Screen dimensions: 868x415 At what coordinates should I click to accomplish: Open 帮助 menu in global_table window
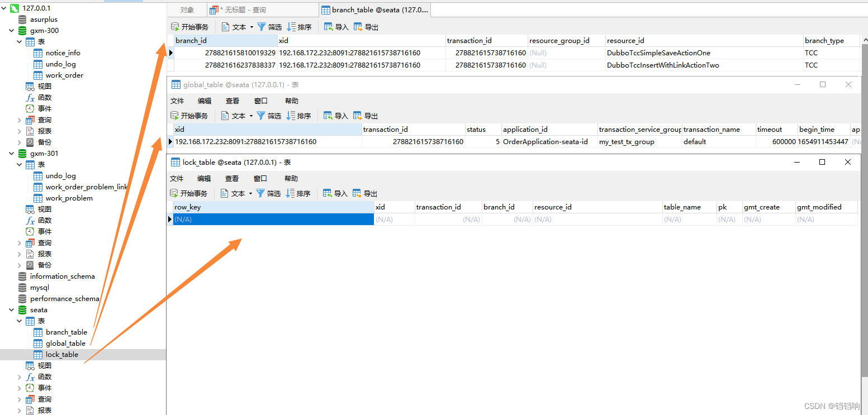tap(292, 101)
